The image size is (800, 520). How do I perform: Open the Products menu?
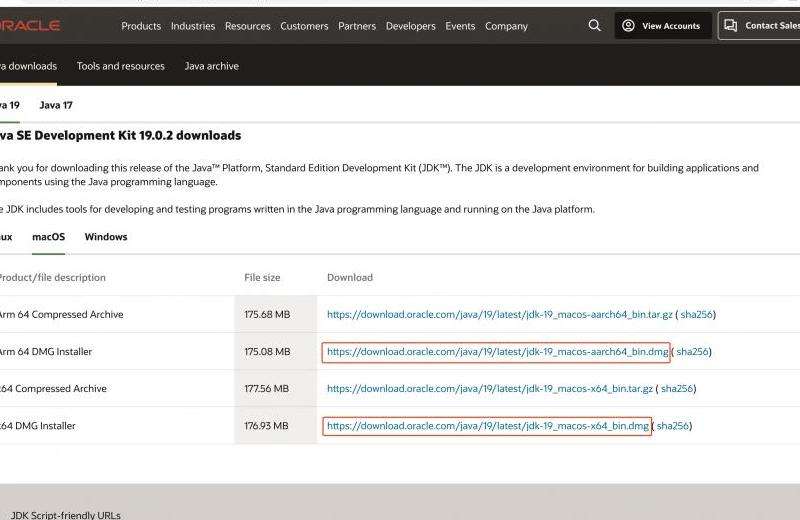click(x=141, y=26)
